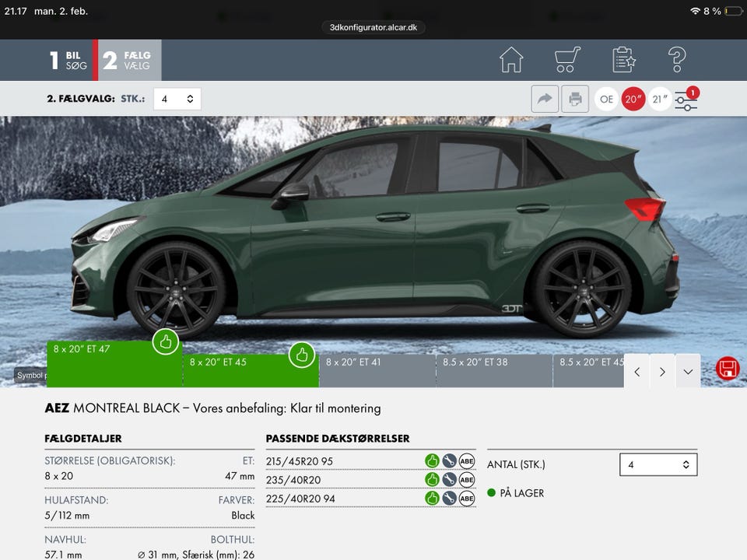Toggle the 21″ wheel size filter
Image resolution: width=747 pixels, height=560 pixels.
click(x=660, y=99)
